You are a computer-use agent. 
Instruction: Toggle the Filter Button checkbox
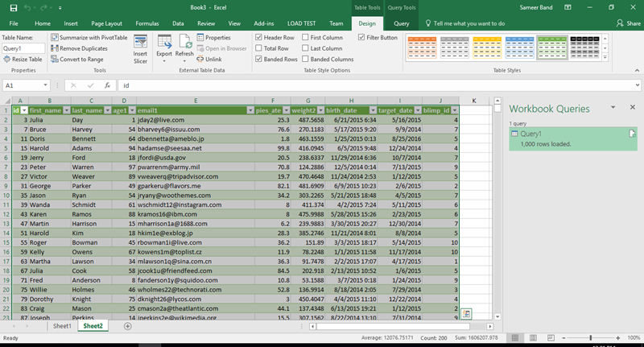[361, 37]
